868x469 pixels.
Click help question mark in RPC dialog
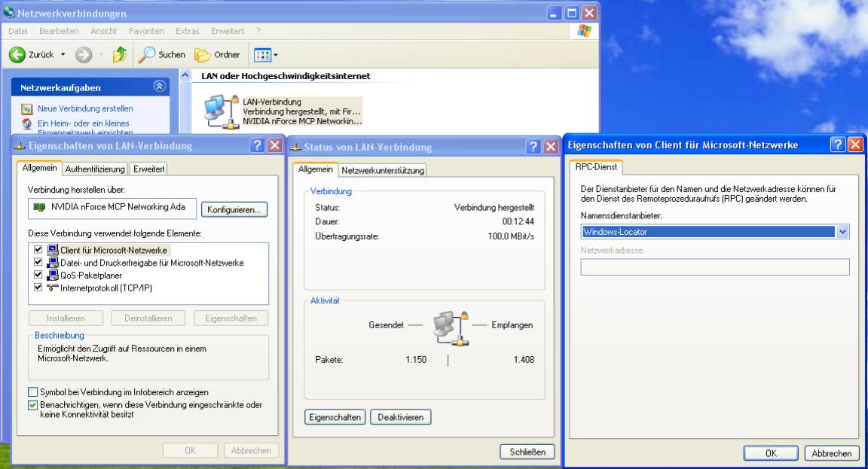pos(838,145)
